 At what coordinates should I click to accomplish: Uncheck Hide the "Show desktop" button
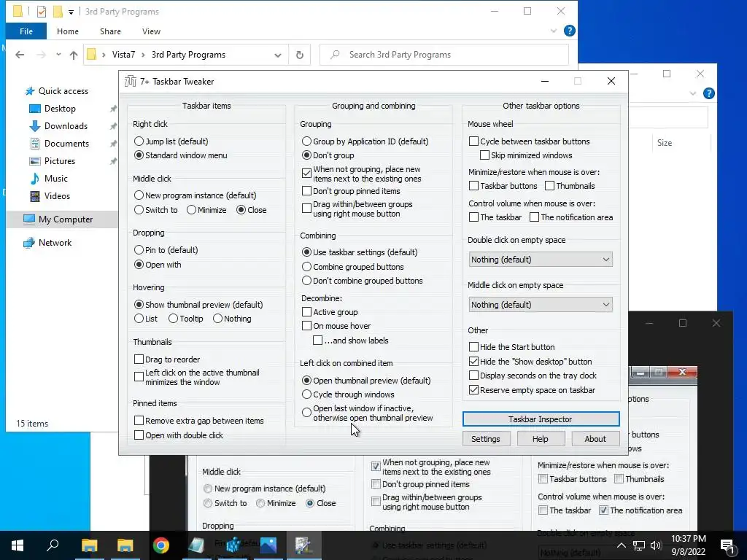474,362
